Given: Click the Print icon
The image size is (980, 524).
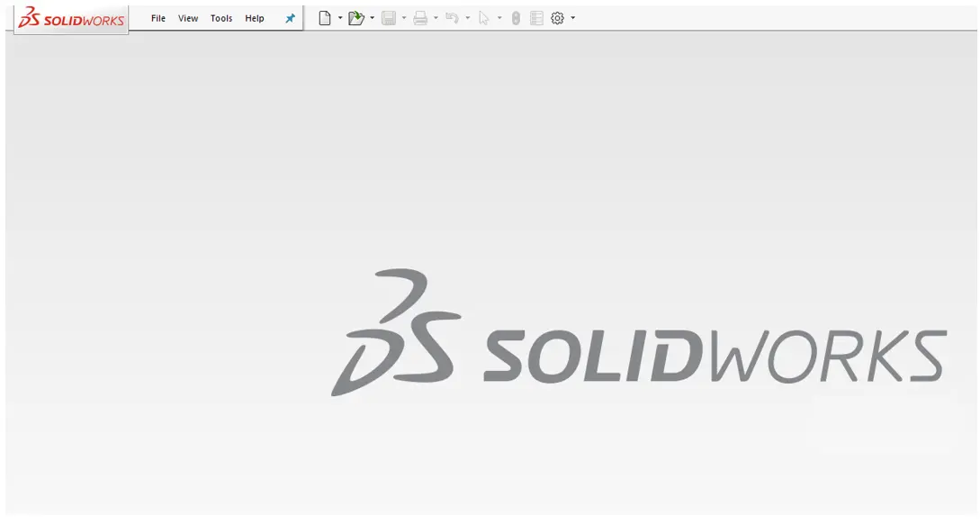Looking at the screenshot, I should [420, 18].
